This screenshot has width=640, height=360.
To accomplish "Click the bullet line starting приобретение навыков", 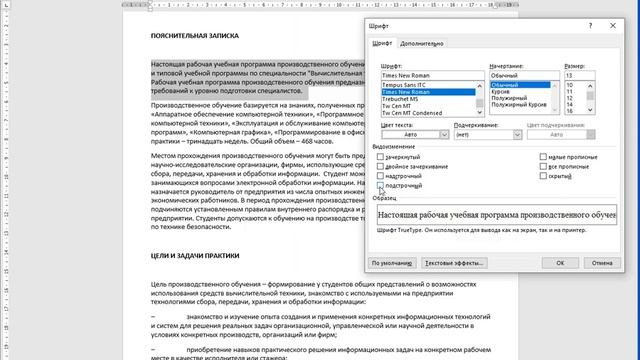I will coord(320,353).
